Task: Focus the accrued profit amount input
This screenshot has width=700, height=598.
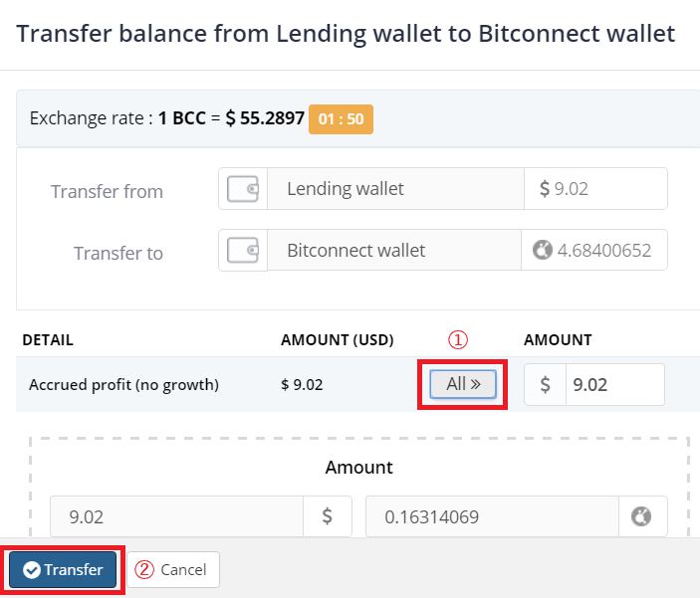Action: coord(614,385)
